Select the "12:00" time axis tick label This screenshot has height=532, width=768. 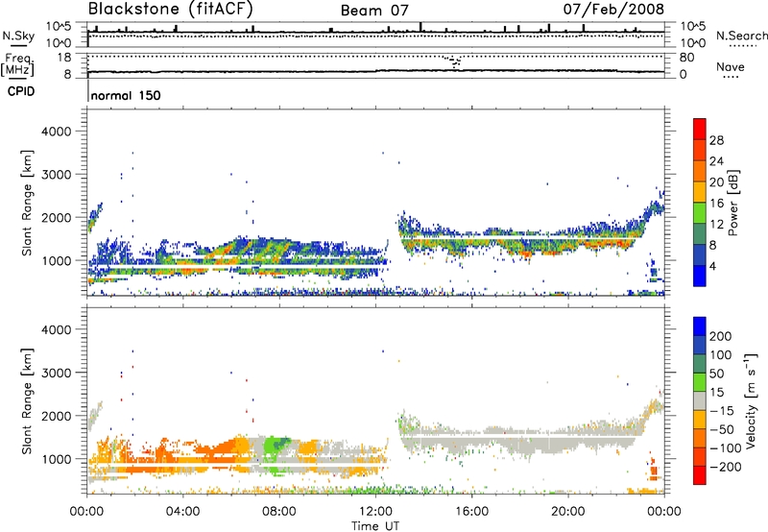click(x=375, y=512)
